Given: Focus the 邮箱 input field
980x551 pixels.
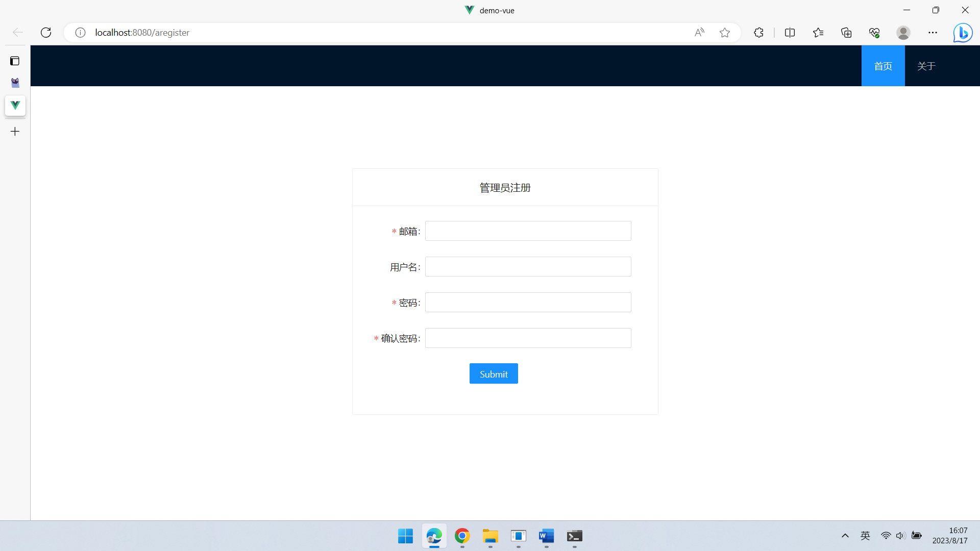Looking at the screenshot, I should pyautogui.click(x=528, y=231).
